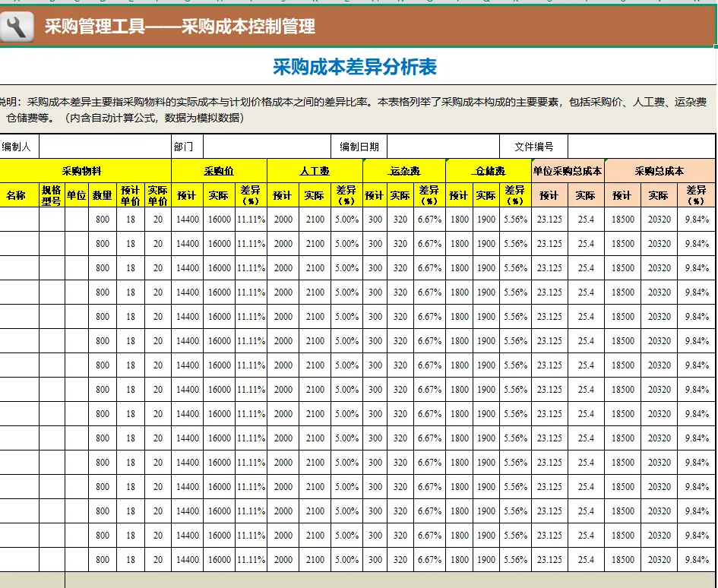This screenshot has width=718, height=588.
Task: Click the 实际 header under 仓储费
Action: 486,195
